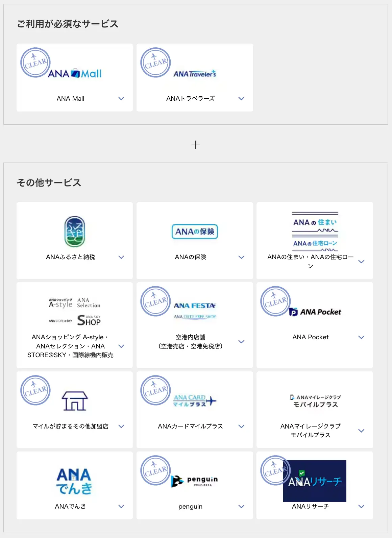Screen dimensions: 392x538
Task: Expand the ANAトラベラーズ card chevron
Action: pos(241,99)
